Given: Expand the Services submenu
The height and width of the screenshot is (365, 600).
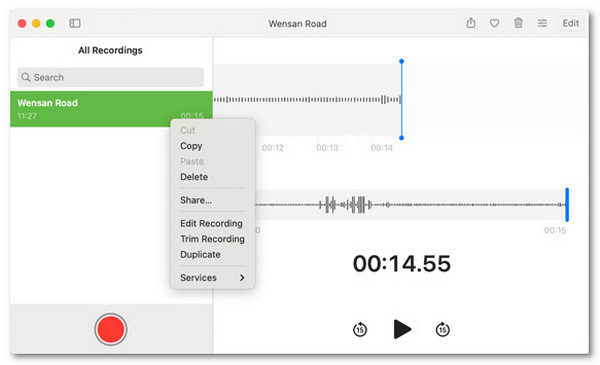Looking at the screenshot, I should pyautogui.click(x=212, y=278).
